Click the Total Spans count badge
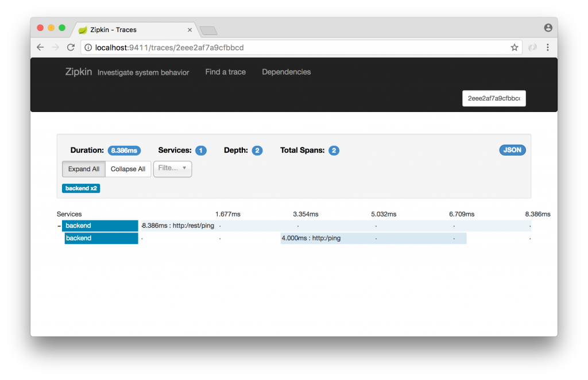588x380 pixels. point(334,150)
